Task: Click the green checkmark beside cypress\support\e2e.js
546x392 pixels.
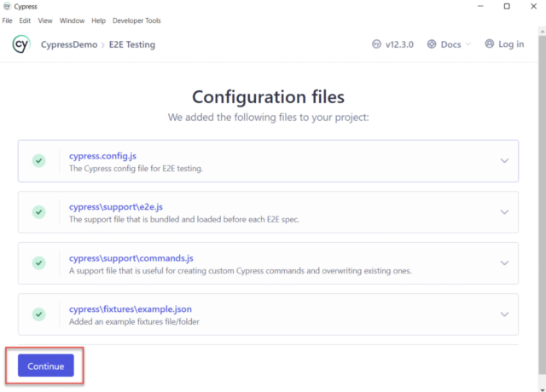Action: click(38, 212)
